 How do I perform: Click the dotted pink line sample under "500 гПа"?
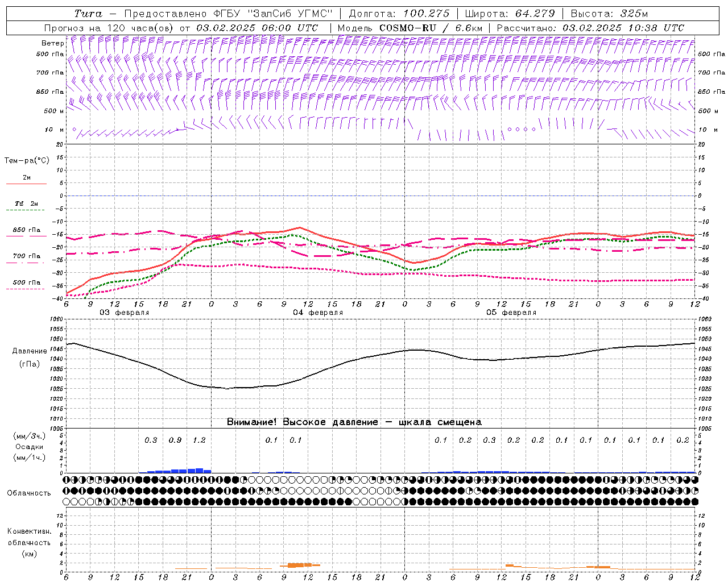pos(26,289)
